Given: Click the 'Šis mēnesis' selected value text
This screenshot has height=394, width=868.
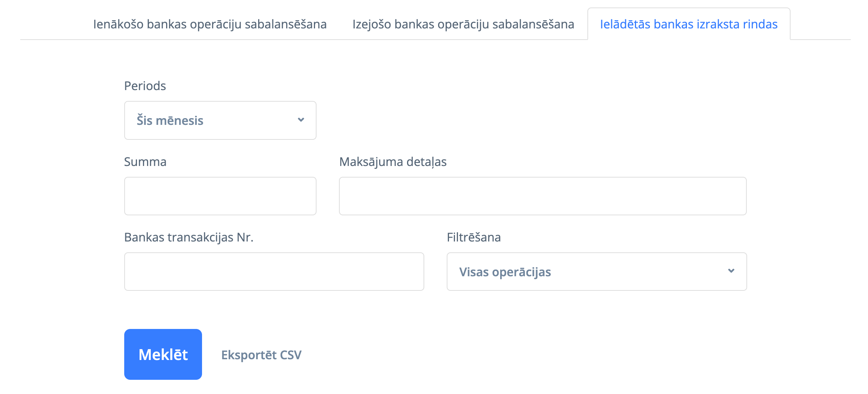Looking at the screenshot, I should (x=170, y=121).
